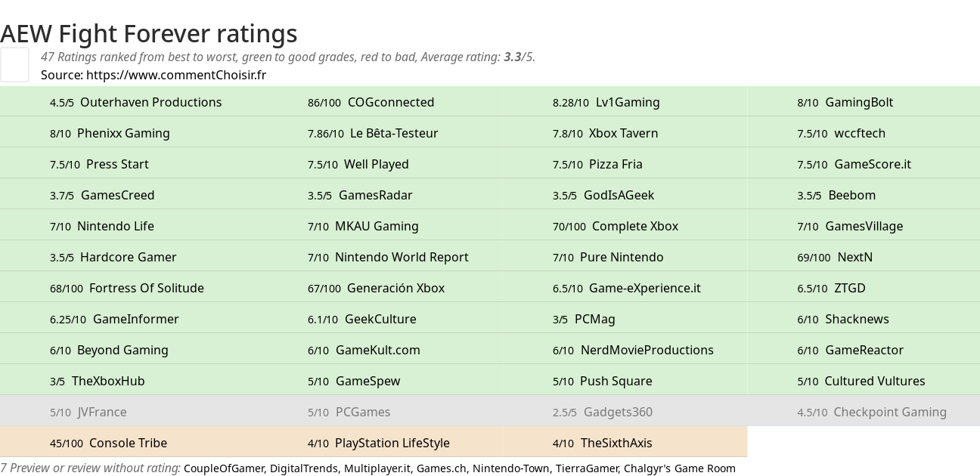
Task: Click the blank logo thumbnail box
Action: (14, 64)
